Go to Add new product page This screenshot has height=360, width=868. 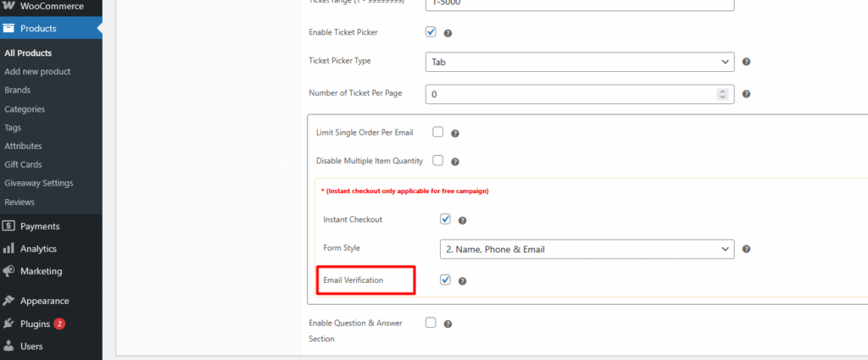37,72
